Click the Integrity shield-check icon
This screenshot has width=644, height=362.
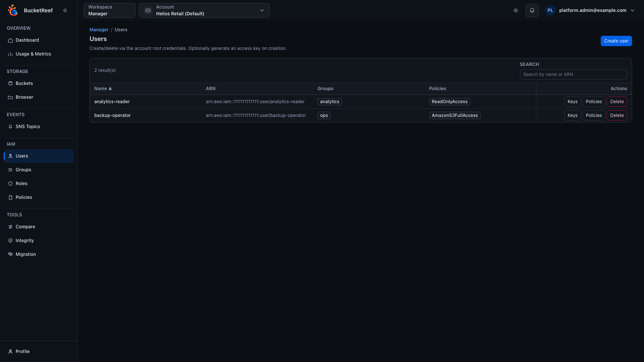(10, 241)
